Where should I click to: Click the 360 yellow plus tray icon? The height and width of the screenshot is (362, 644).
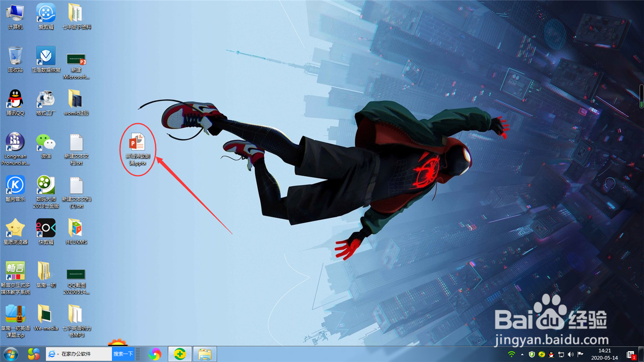(542, 354)
